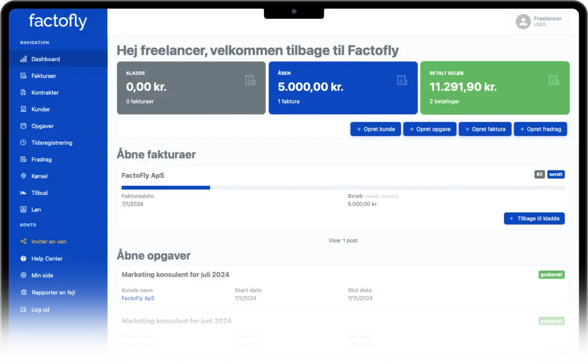Select Kørsel in the sidebar
Screen dimensions: 588x364
(58, 176)
